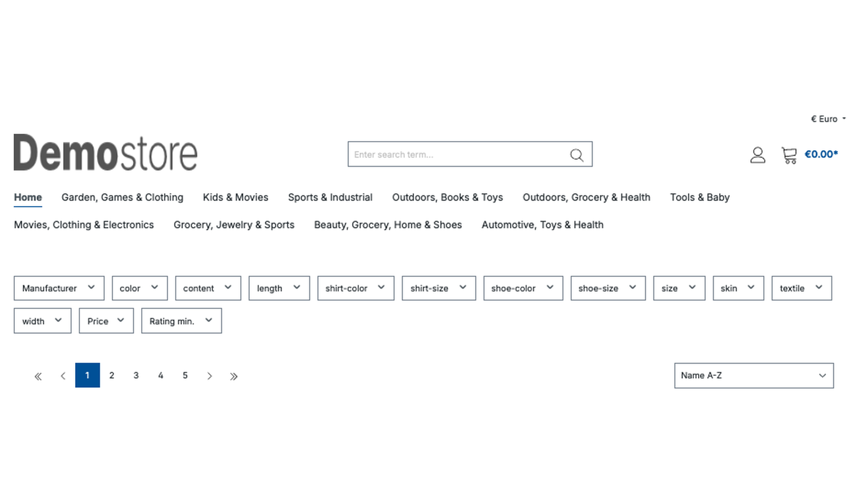Select the Kids & Movies menu item
The height and width of the screenshot is (488, 868).
click(x=236, y=197)
